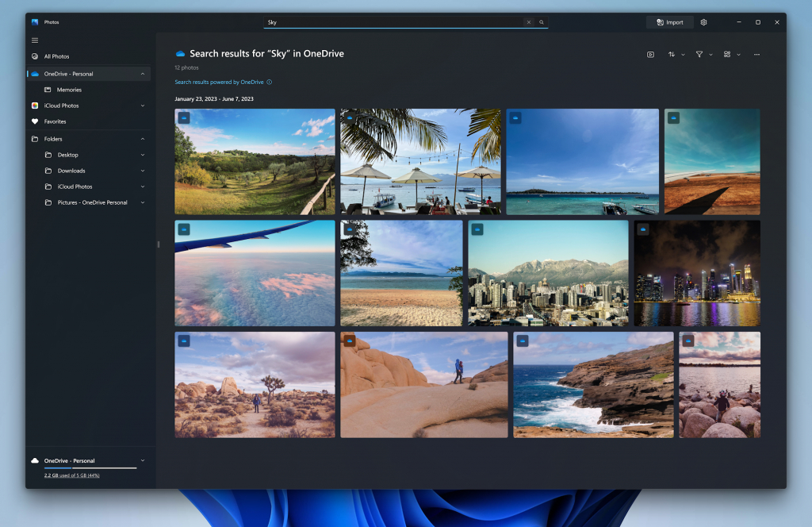Screen dimensions: 812x527
Task: Open the see-more ellipsis icon
Action: pos(757,54)
